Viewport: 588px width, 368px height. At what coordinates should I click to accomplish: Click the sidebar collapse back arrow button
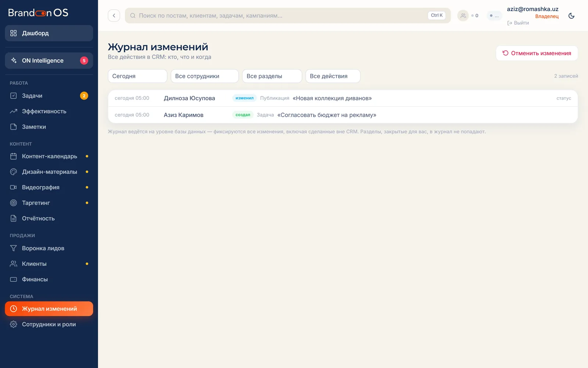pos(114,15)
